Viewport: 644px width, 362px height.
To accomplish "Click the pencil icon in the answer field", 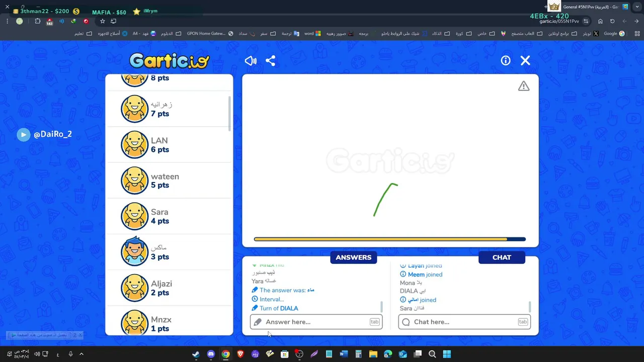I will click(x=258, y=322).
